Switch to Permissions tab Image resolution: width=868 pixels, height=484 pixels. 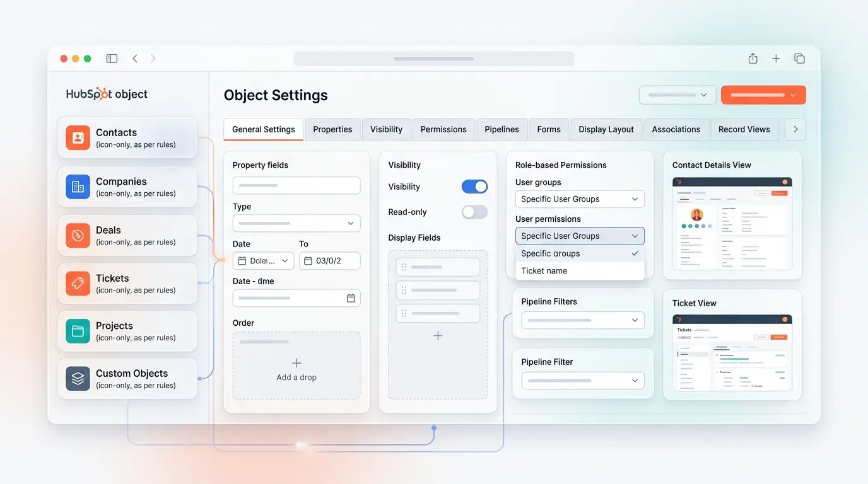pyautogui.click(x=443, y=129)
